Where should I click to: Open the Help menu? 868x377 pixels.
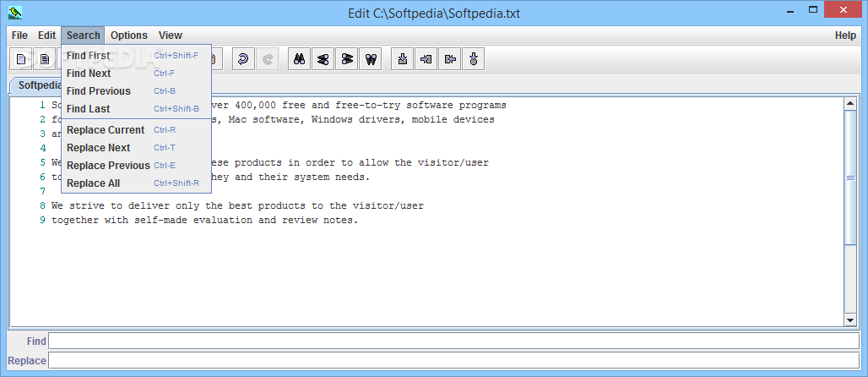click(845, 36)
